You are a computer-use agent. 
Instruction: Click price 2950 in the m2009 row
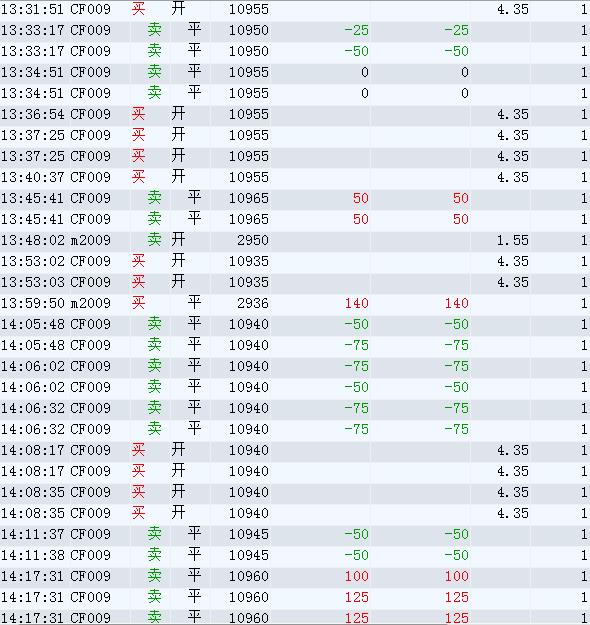253,240
